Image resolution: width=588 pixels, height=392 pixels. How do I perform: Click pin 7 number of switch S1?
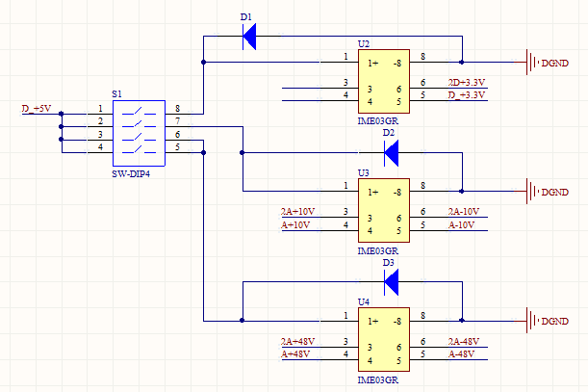(x=178, y=121)
